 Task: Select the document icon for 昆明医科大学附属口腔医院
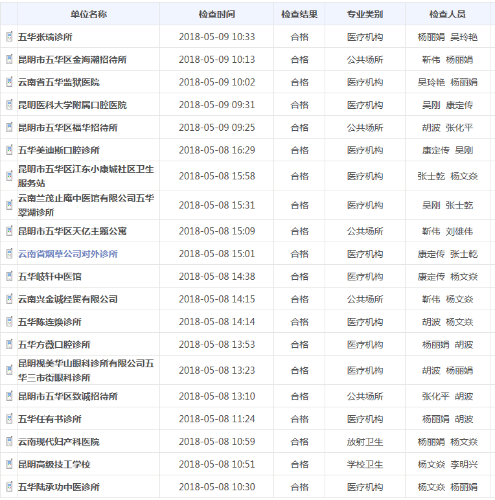pos(9,105)
